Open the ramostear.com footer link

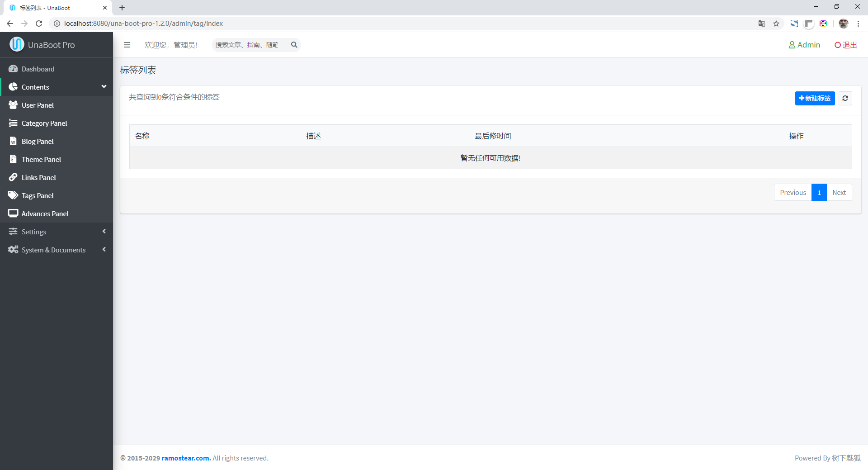tap(186, 458)
